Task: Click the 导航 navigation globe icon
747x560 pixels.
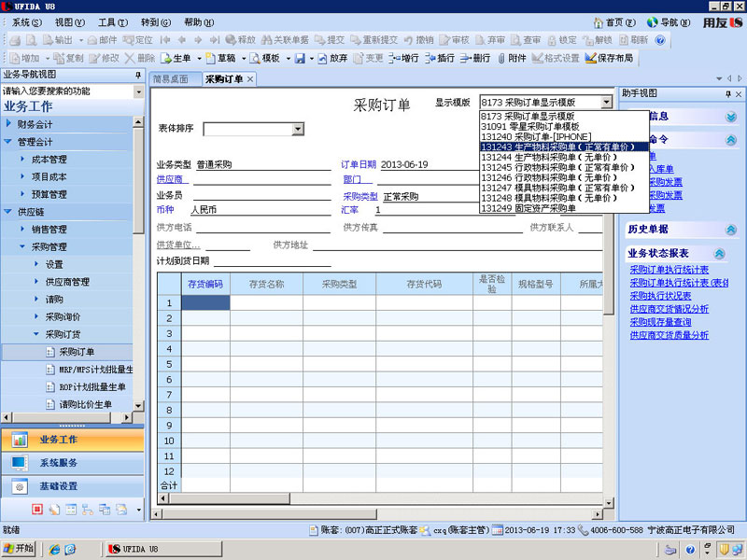Action: tap(652, 22)
